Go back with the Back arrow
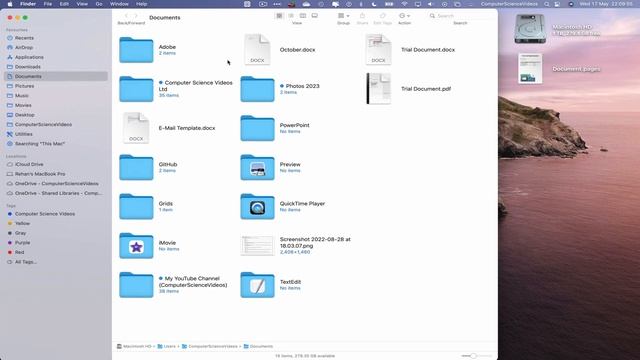 tap(126, 16)
